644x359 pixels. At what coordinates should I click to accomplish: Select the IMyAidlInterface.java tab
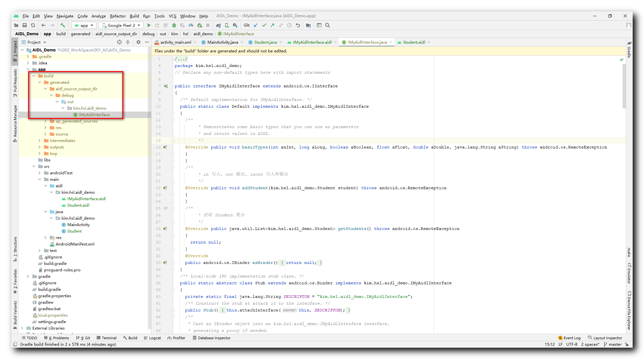pos(366,42)
